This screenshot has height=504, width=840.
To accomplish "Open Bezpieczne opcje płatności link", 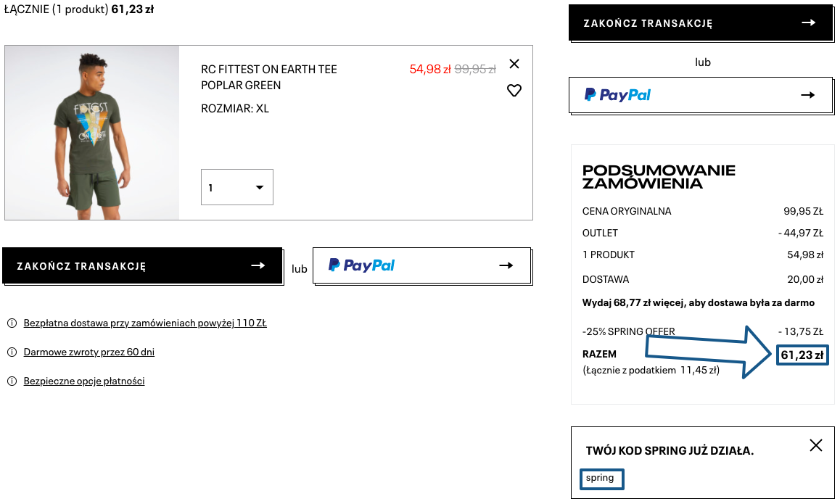I will [x=84, y=381].
